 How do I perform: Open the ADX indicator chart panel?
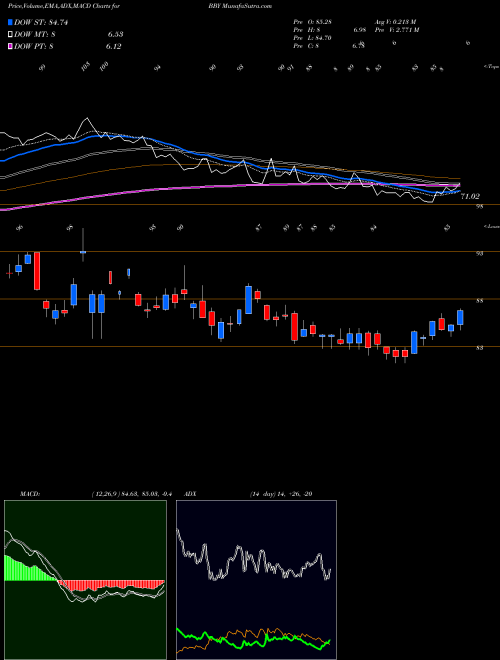click(x=256, y=580)
